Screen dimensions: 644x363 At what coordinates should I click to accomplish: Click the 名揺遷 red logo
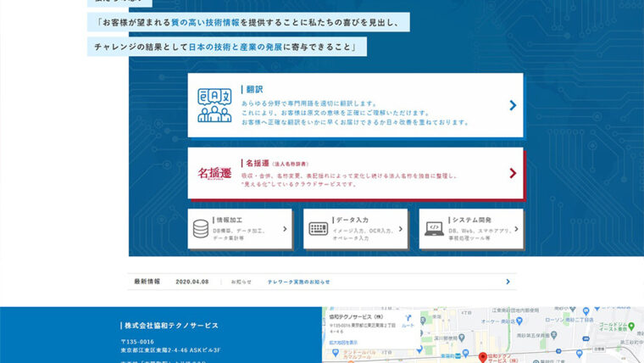click(x=214, y=173)
